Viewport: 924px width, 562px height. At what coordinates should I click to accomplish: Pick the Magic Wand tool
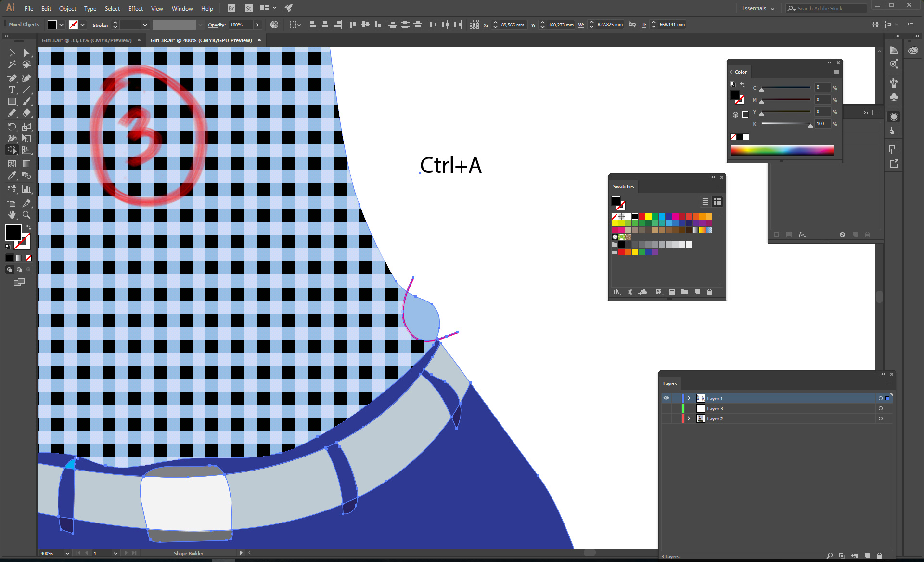(12, 65)
